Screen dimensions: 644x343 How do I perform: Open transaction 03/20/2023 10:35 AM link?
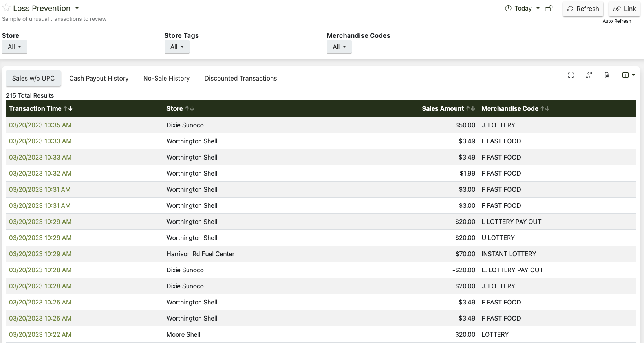pyautogui.click(x=40, y=125)
